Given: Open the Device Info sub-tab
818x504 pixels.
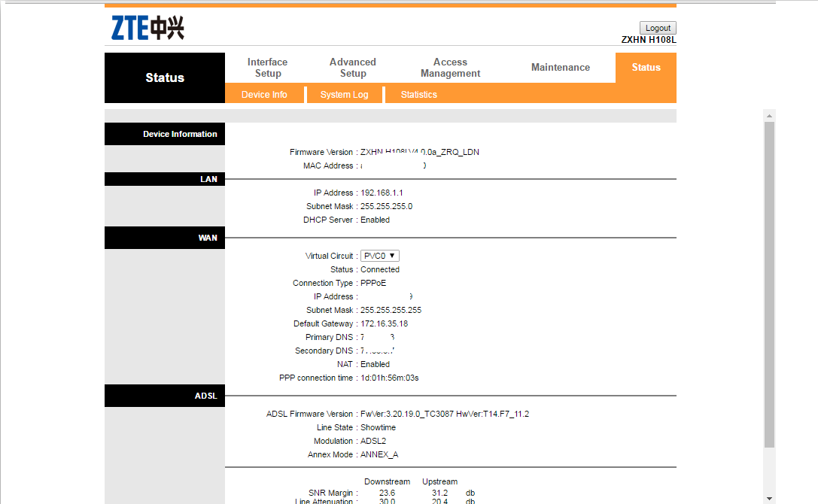Looking at the screenshot, I should click(264, 95).
